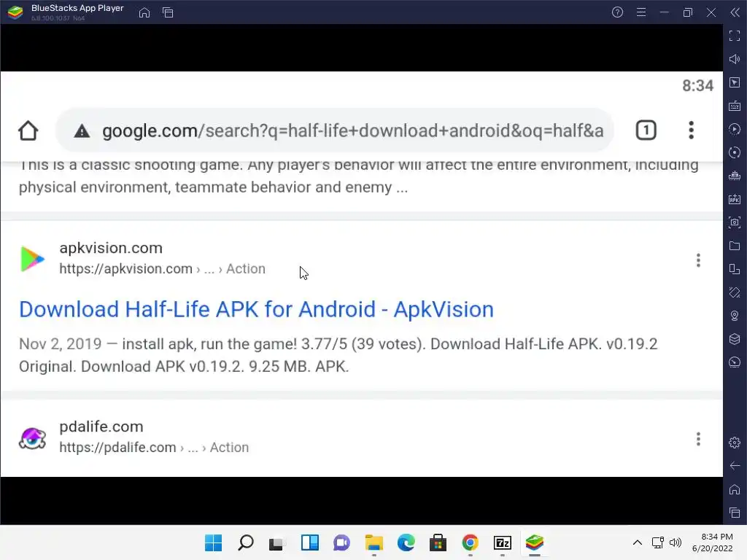Open the macro recorder play icon
The image size is (747, 560).
[735, 129]
